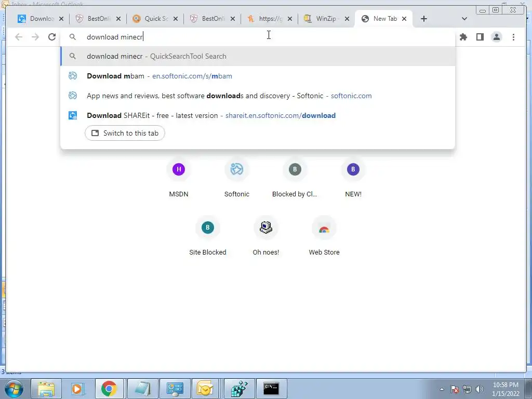Open a new tab with plus button
This screenshot has height=399, width=532.
coord(424,19)
